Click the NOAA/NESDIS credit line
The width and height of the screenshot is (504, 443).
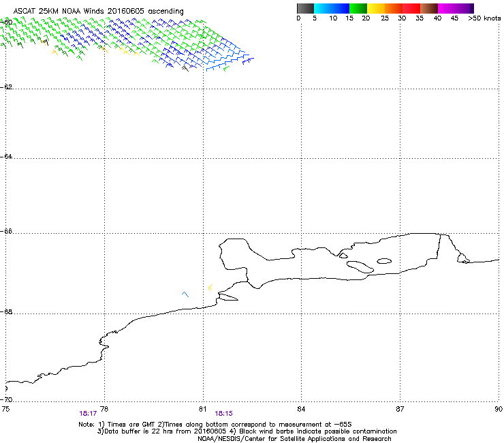tap(294, 439)
